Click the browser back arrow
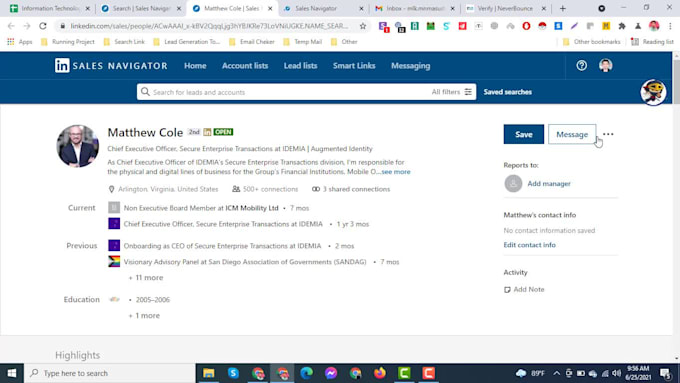Viewport: 680px width, 383px height. click(11, 26)
